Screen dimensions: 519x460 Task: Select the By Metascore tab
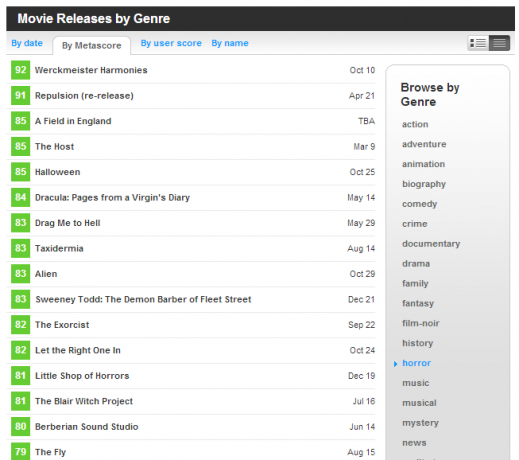[x=92, y=46]
